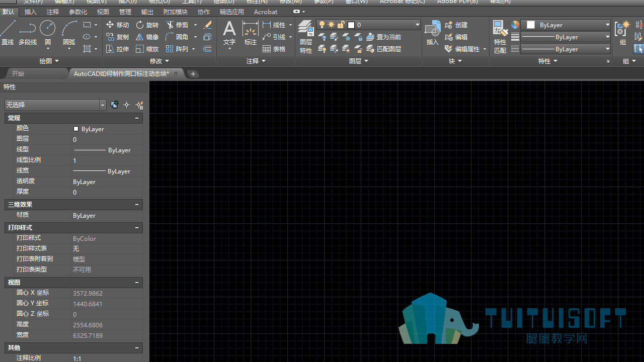Screen dimensions: 644x362
Task: Toggle layer 0 freeze sun icon
Action: (x=331, y=25)
